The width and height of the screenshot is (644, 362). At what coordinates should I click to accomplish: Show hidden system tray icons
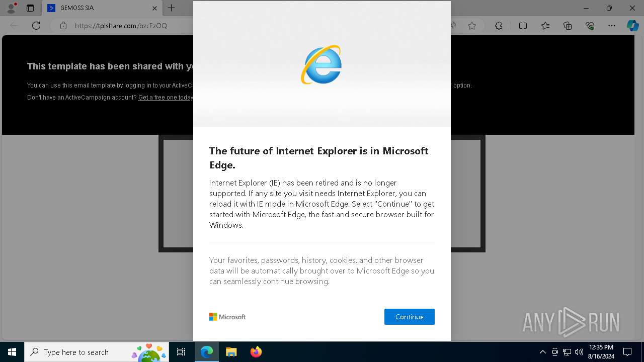click(542, 352)
